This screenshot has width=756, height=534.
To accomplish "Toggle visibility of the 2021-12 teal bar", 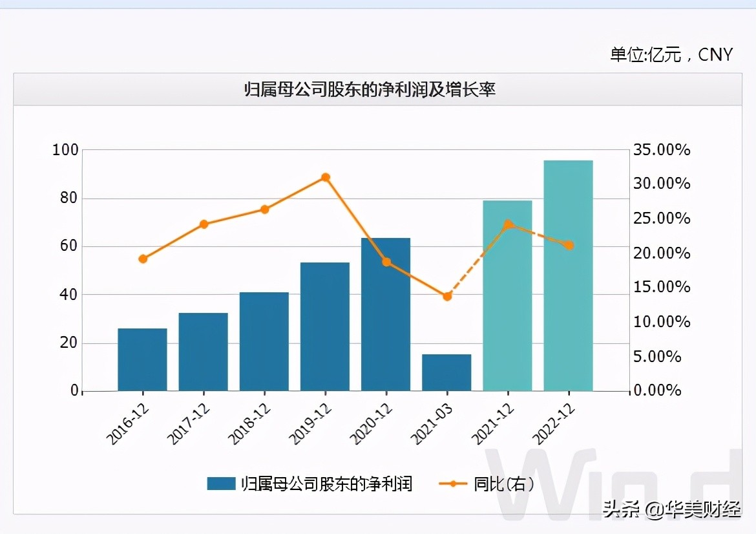I will point(507,294).
